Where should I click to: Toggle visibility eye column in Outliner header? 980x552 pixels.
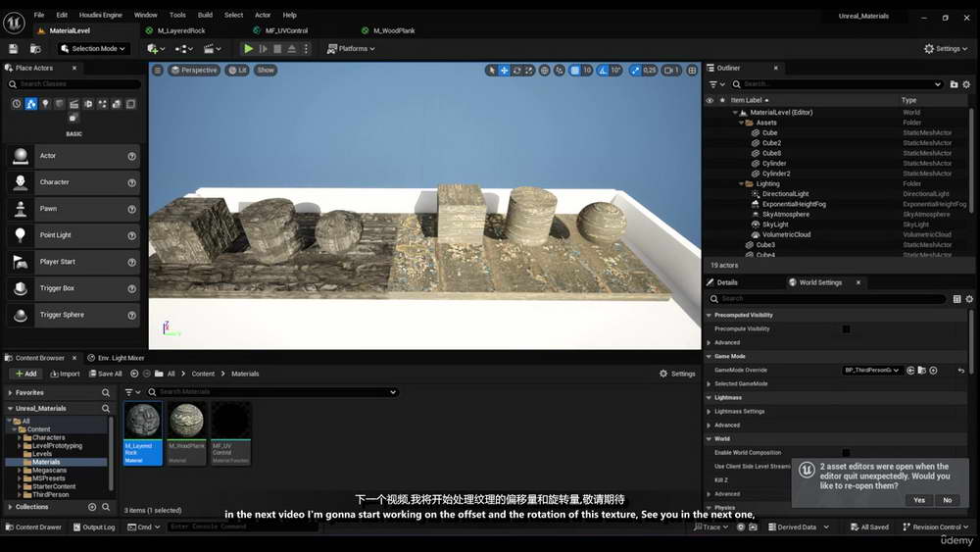tap(710, 100)
